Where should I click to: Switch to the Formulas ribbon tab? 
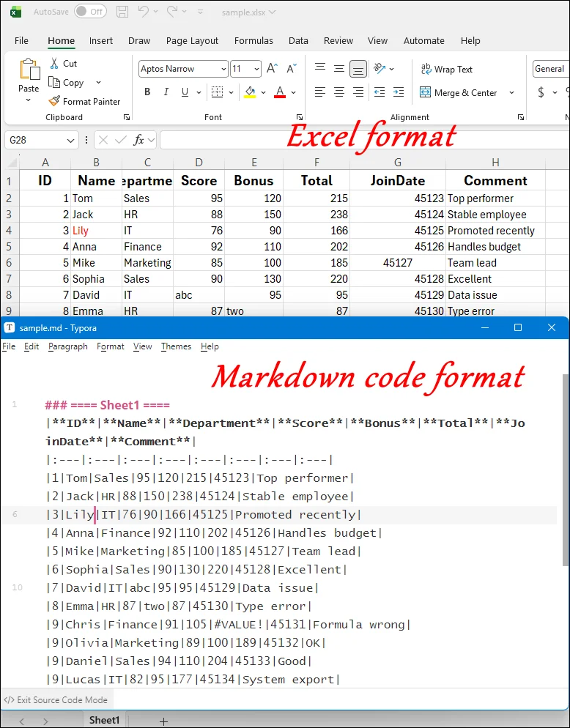253,41
